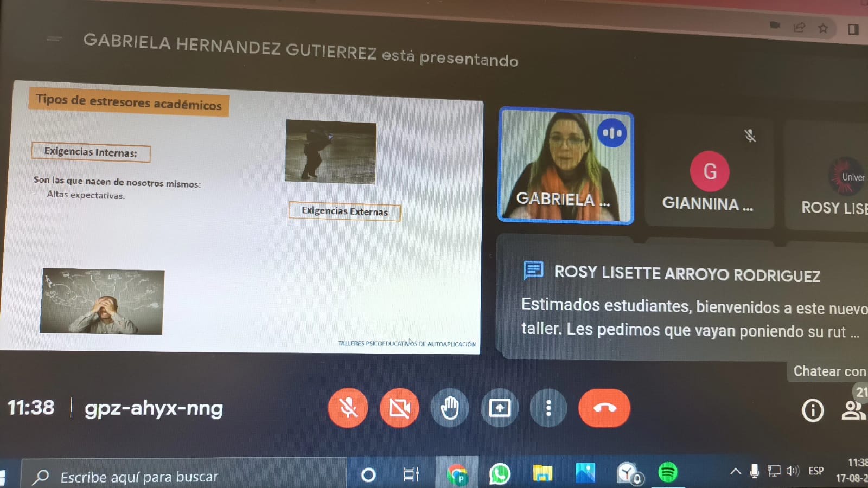868x488 pixels.
Task: Open the chat message from Rosy Lisette Arroyo
Action: [684, 299]
